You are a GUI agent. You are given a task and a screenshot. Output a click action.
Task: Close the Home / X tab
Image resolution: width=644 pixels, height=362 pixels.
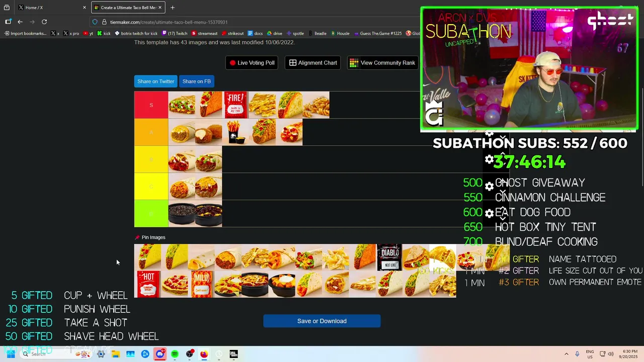(x=85, y=8)
